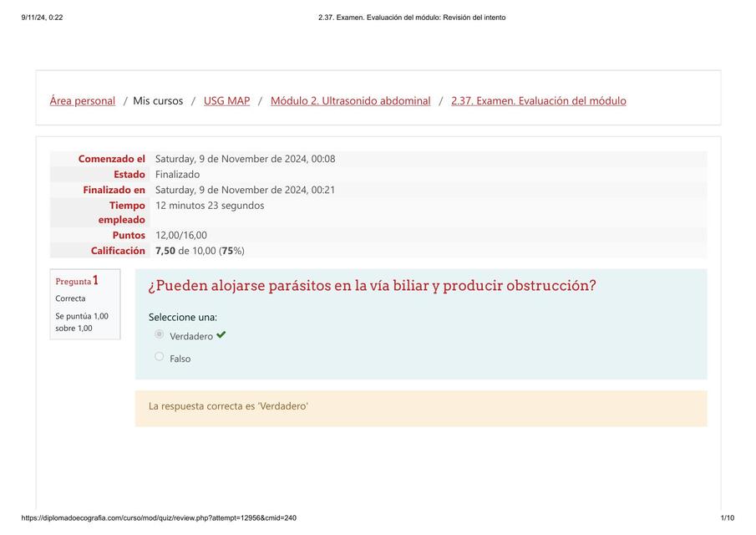This screenshot has width=756, height=535.
Task: Select the Falso radio button
Action: (159, 355)
